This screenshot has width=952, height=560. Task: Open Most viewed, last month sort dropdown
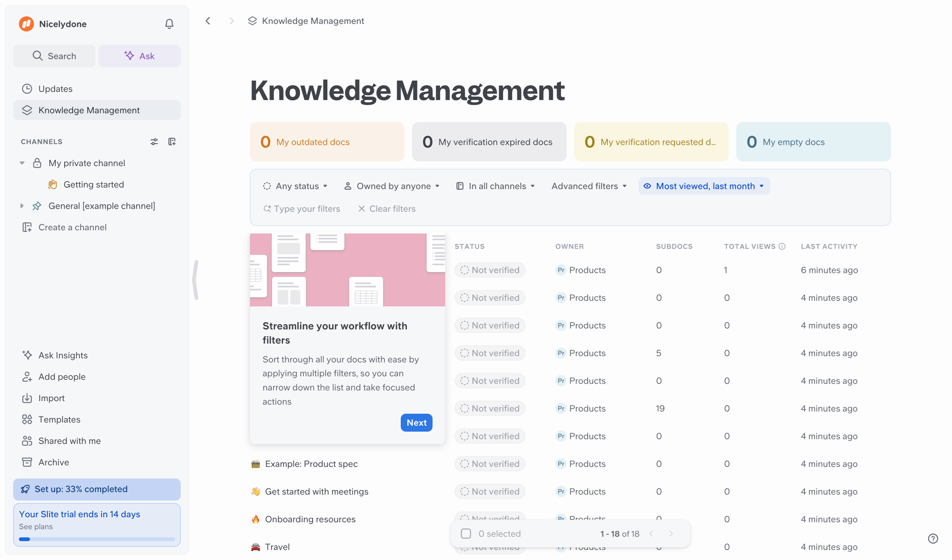704,186
